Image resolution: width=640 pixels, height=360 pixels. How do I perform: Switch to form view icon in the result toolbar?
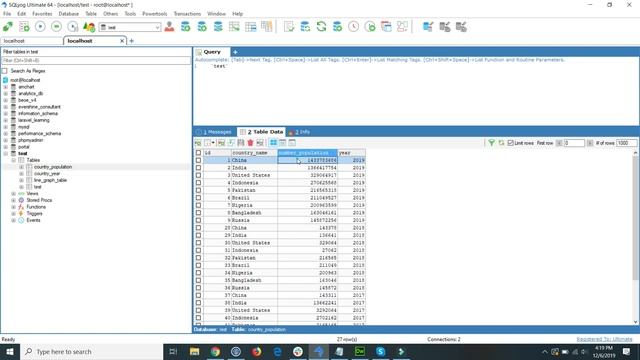point(282,142)
